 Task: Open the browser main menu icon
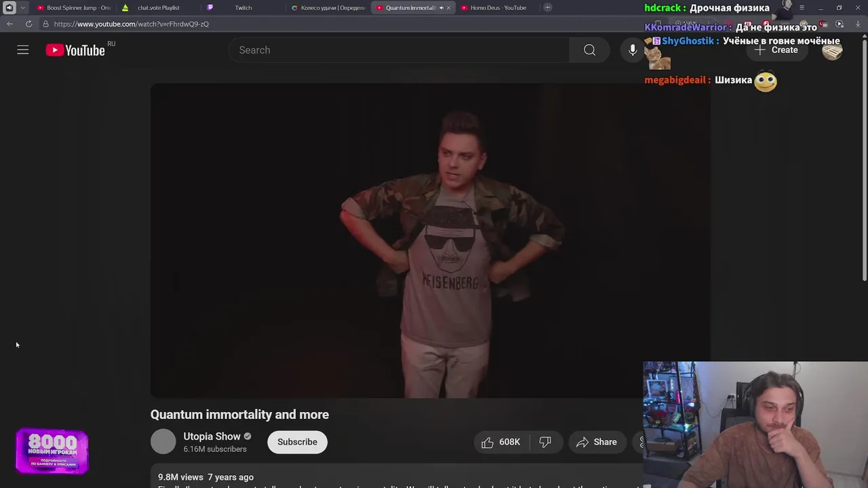(x=802, y=7)
